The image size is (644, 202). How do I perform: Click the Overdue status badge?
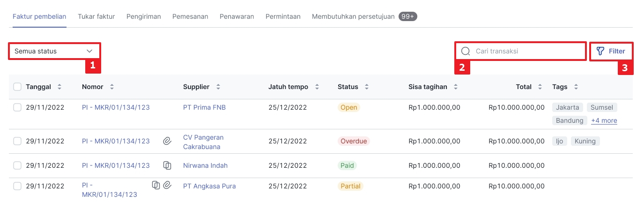[x=354, y=141]
